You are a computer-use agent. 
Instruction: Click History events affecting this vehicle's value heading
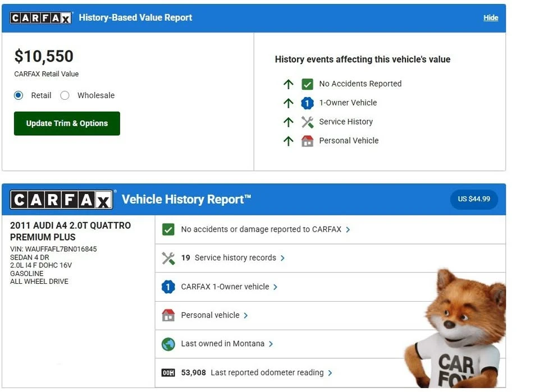click(363, 59)
